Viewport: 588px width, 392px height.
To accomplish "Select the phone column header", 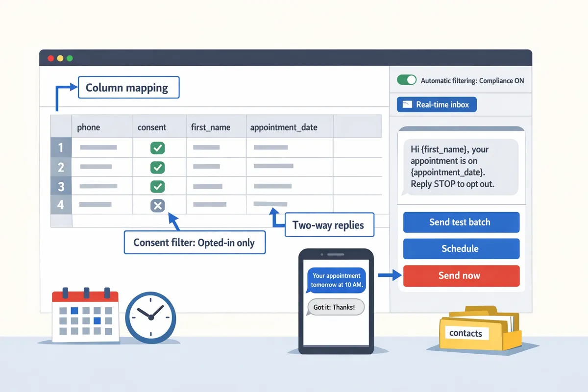I will point(102,127).
